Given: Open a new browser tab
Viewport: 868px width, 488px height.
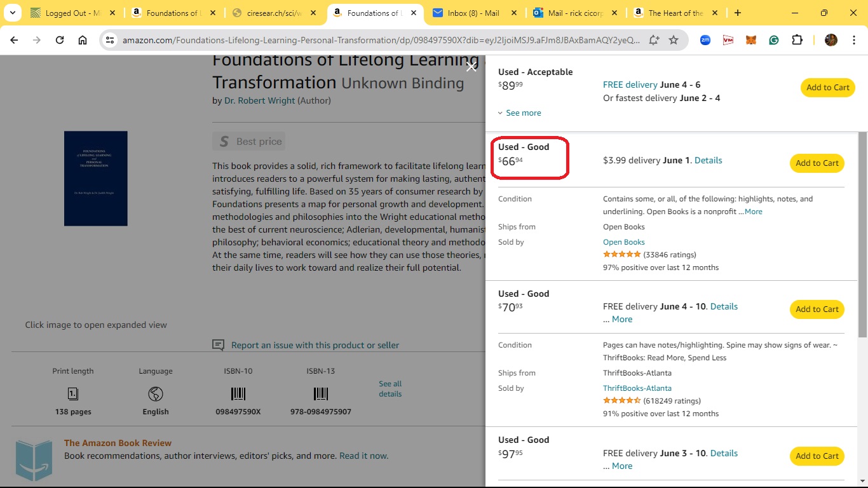Looking at the screenshot, I should tap(738, 13).
